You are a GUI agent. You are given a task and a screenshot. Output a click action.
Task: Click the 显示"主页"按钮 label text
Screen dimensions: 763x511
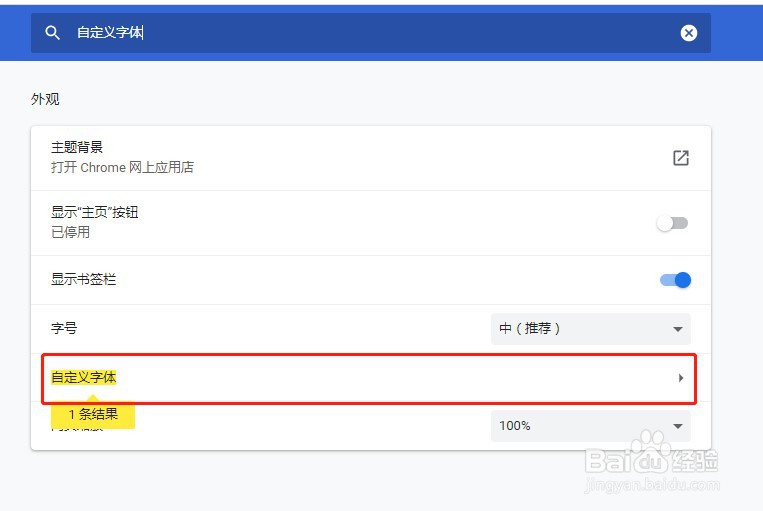click(95, 212)
